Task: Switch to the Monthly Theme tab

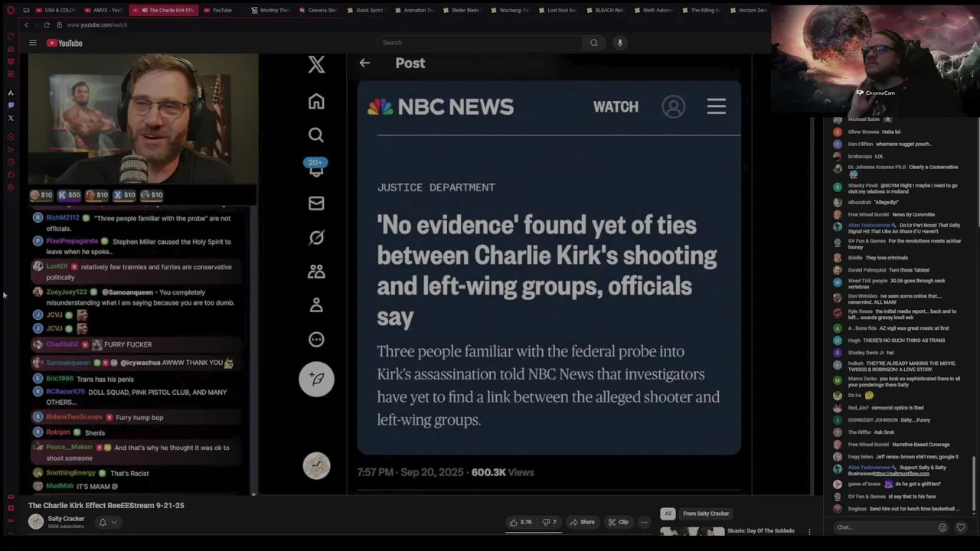Action: tap(272, 10)
